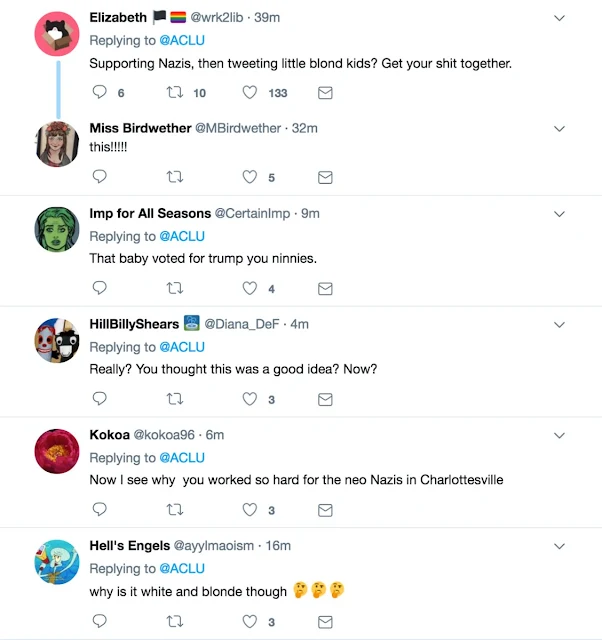Like the "baby voted for trump" tweet
The image size is (602, 640).
coord(251,288)
